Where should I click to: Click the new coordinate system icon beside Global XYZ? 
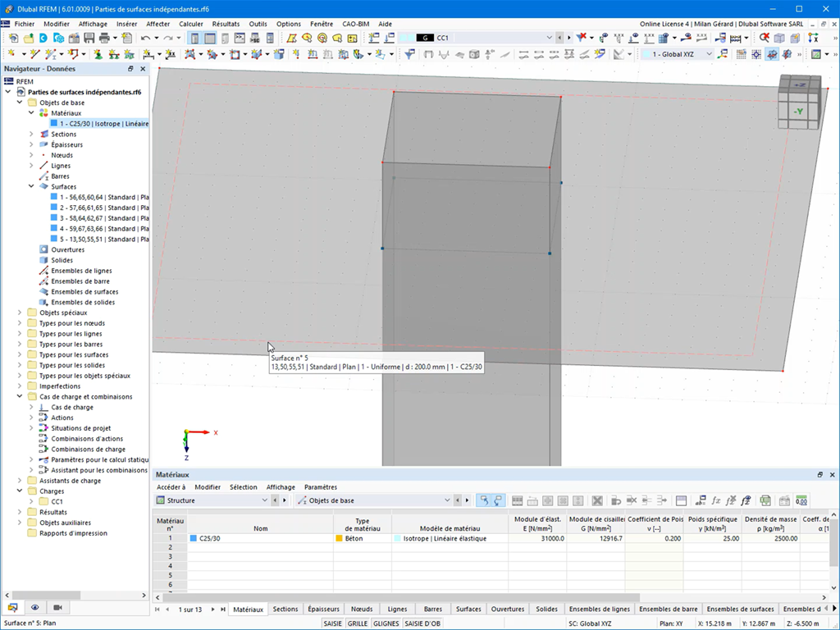point(724,54)
